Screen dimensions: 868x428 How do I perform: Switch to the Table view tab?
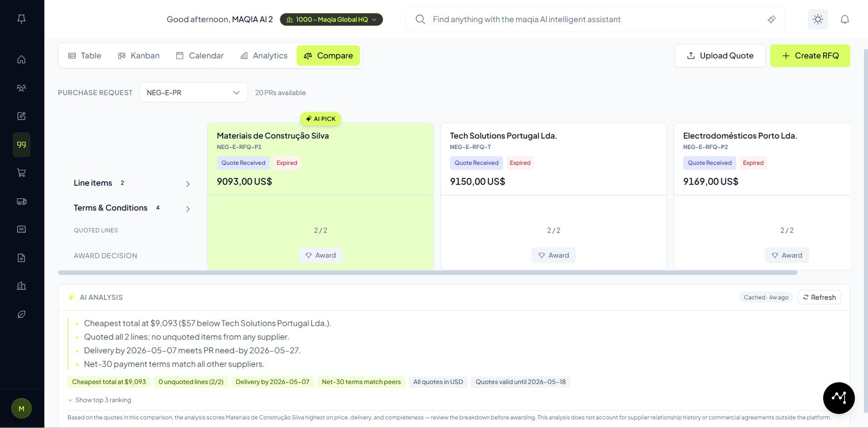[85, 55]
